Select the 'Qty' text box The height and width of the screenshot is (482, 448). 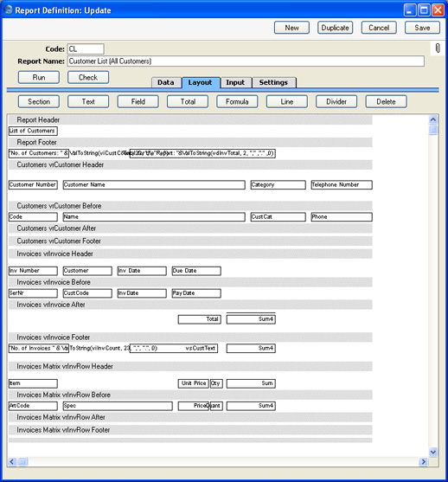point(216,383)
